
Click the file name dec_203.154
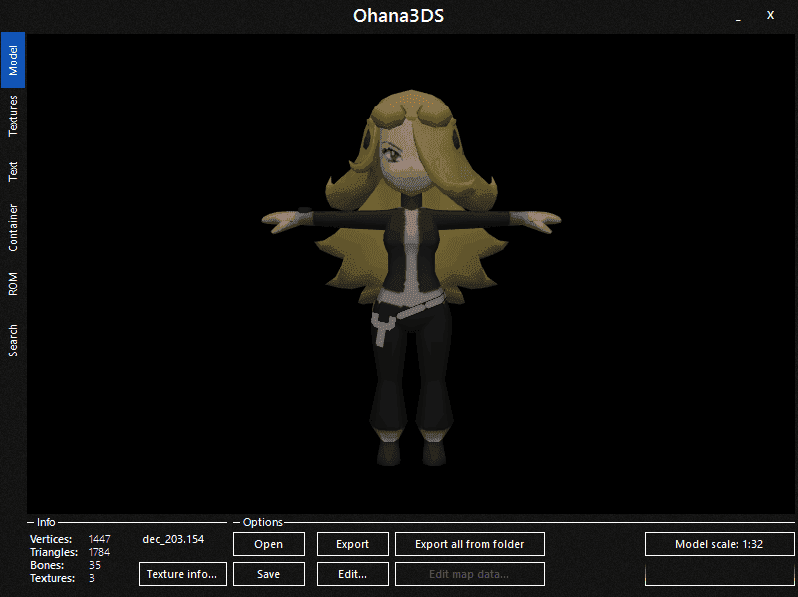(x=173, y=539)
